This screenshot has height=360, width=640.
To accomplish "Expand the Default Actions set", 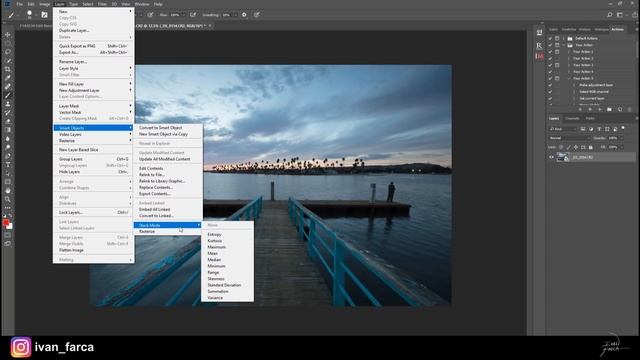I will (564, 38).
